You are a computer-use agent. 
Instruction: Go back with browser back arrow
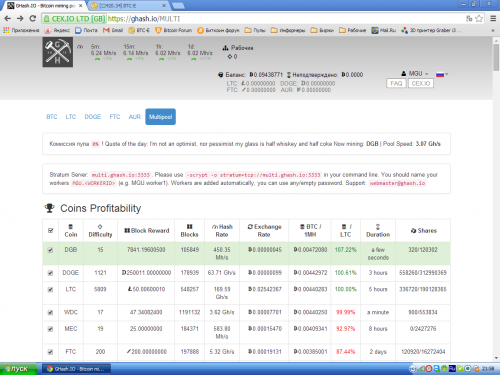click(7, 19)
